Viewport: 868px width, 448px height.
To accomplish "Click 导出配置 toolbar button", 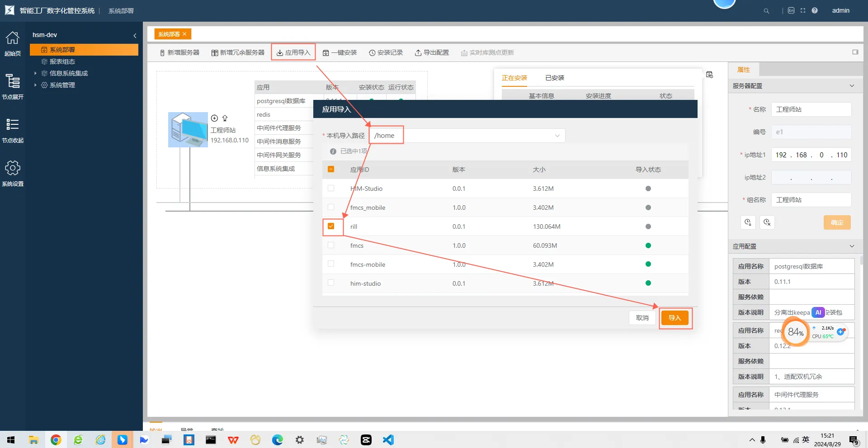I will [432, 52].
